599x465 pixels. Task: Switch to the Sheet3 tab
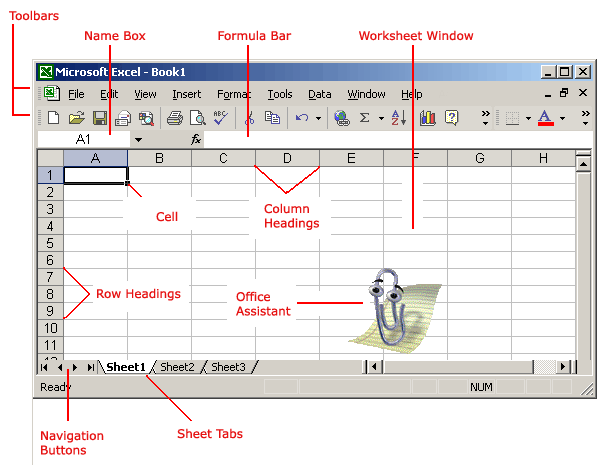click(x=228, y=367)
